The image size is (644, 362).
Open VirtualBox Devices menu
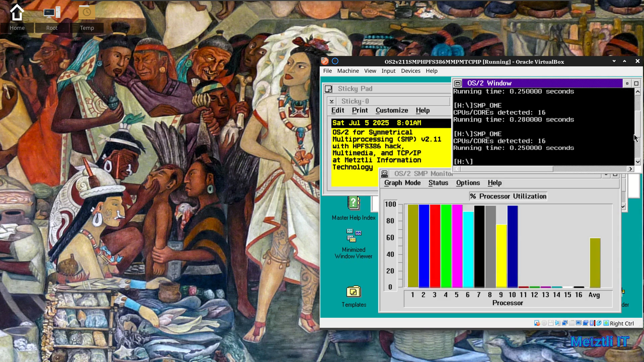pyautogui.click(x=411, y=71)
